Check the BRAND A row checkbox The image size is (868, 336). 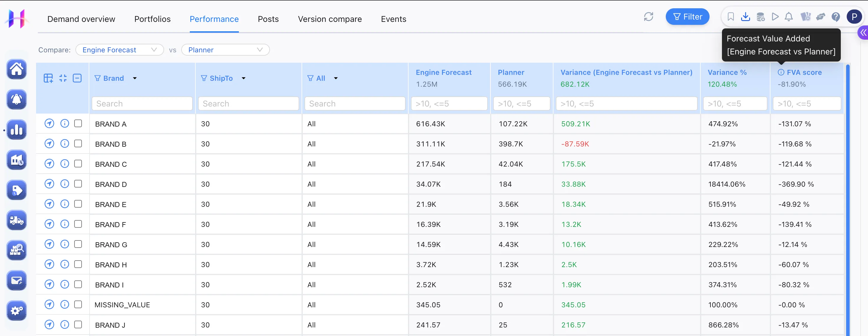[x=78, y=123]
